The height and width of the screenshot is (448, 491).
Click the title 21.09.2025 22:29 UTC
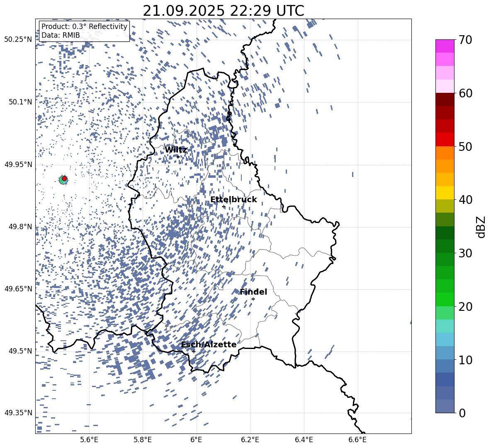point(224,11)
